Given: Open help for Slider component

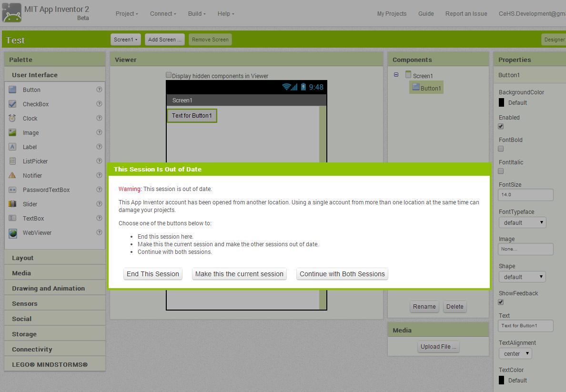Looking at the screenshot, I should [x=99, y=203].
